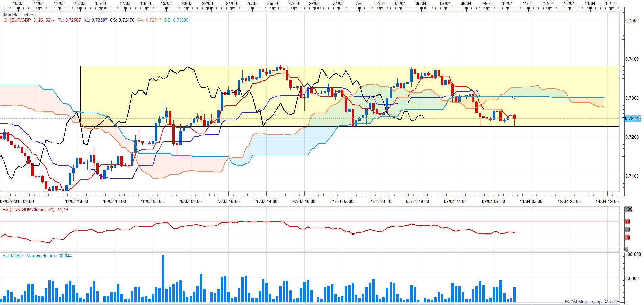The image size is (644, 305).
Task: Click the "10/04" date on the upper scale
Action: coord(507,3)
